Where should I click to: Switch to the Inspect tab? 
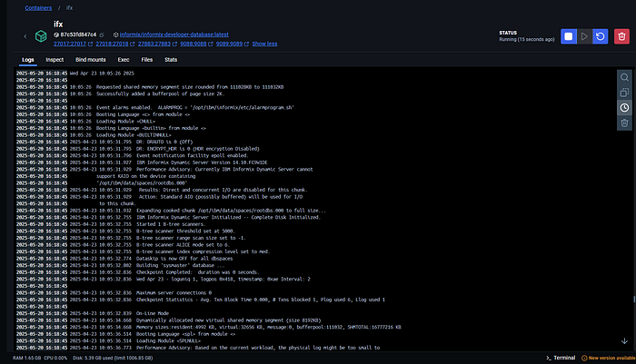click(55, 60)
